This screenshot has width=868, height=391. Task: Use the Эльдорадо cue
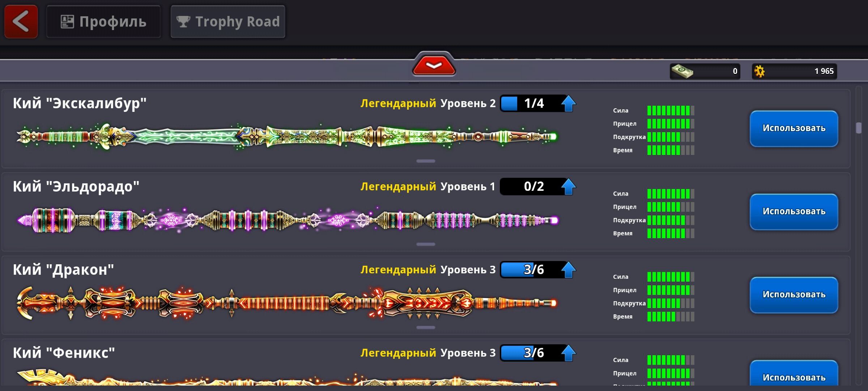pos(794,212)
